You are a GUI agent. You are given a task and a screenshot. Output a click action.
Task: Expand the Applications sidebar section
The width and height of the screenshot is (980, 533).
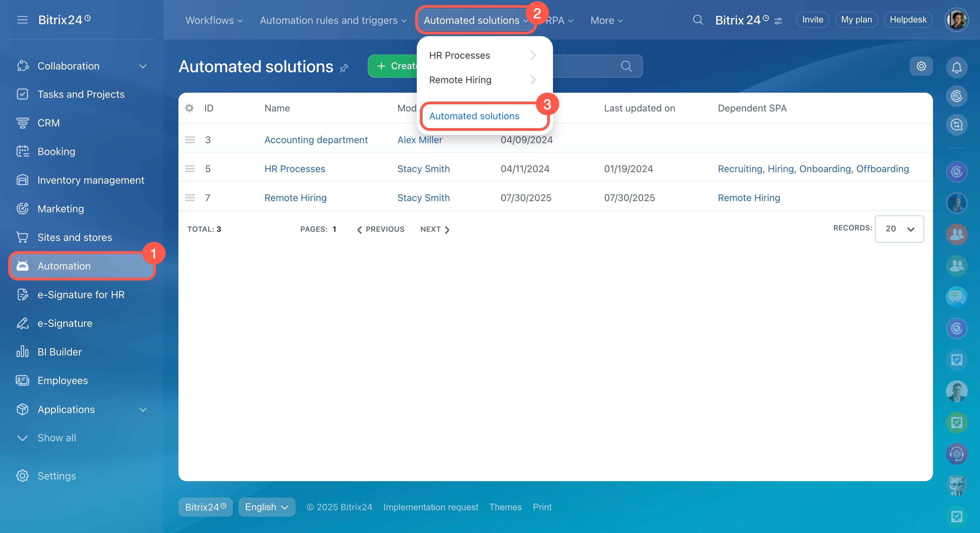pos(143,410)
